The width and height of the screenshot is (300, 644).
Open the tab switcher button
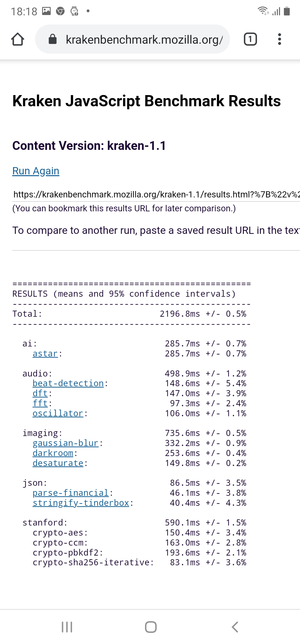coord(250,39)
